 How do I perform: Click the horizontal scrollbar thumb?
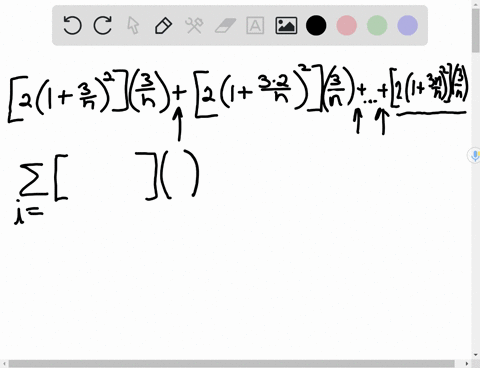coord(231,364)
